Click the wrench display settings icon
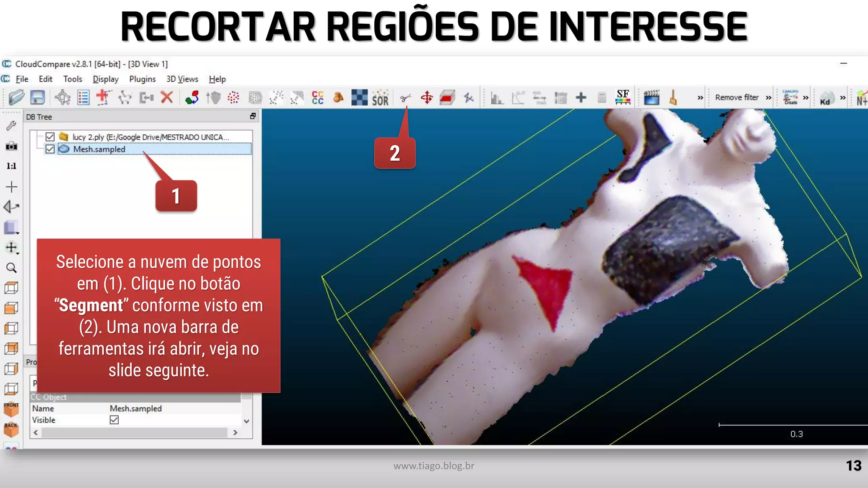The height and width of the screenshot is (488, 868). [11, 126]
